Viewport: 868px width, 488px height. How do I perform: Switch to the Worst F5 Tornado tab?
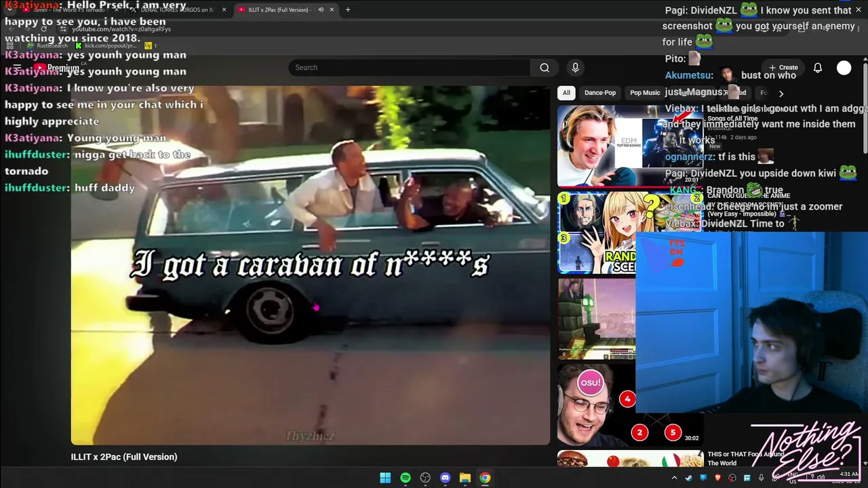point(71,9)
